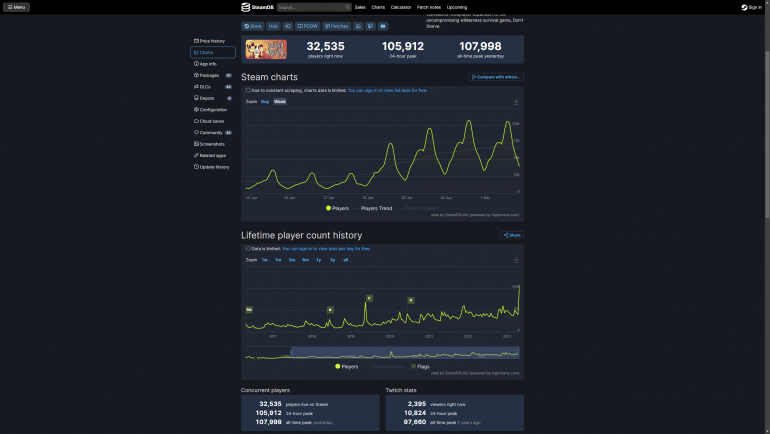Open the Charts top navigation item
Viewport: 770px width, 434px height.
[x=378, y=7]
